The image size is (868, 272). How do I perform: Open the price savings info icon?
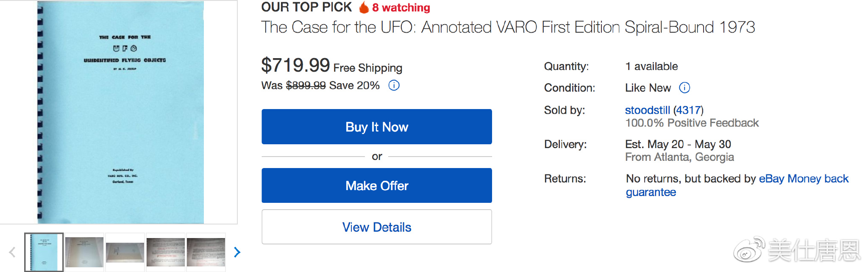click(x=394, y=86)
